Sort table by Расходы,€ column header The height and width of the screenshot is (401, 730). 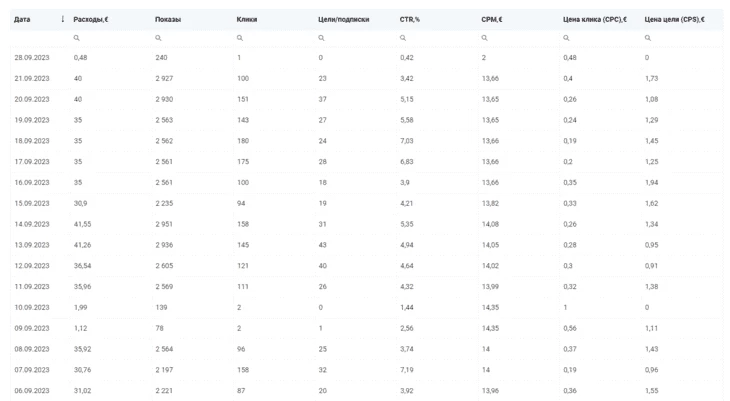pos(91,20)
